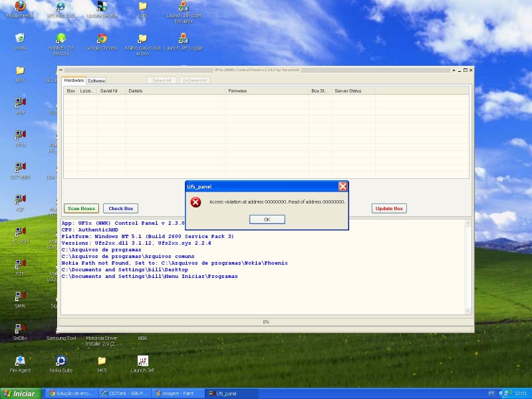This screenshot has height=399, width=532.
Task: Open Nokia Suite desktop icon
Action: (61, 364)
